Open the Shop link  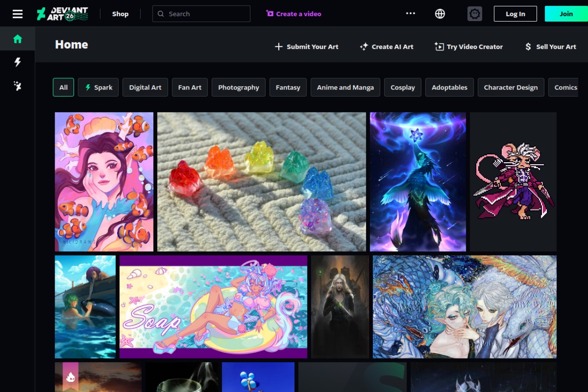(120, 14)
